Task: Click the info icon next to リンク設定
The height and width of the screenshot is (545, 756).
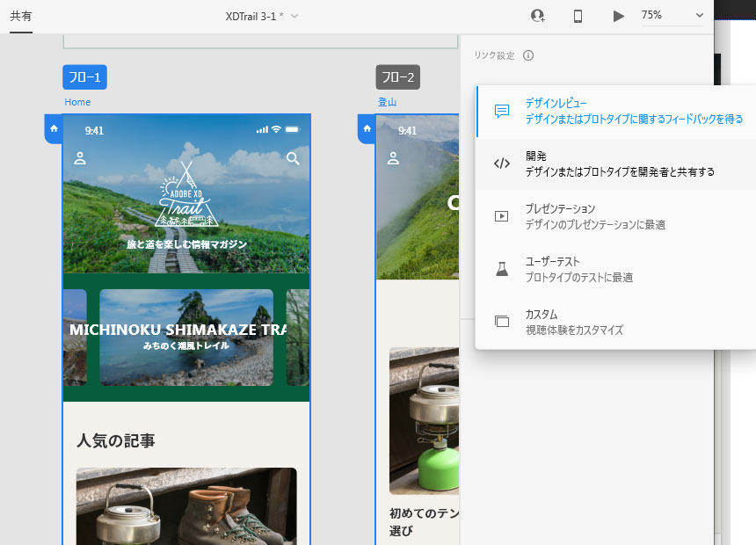Action: pyautogui.click(x=528, y=55)
